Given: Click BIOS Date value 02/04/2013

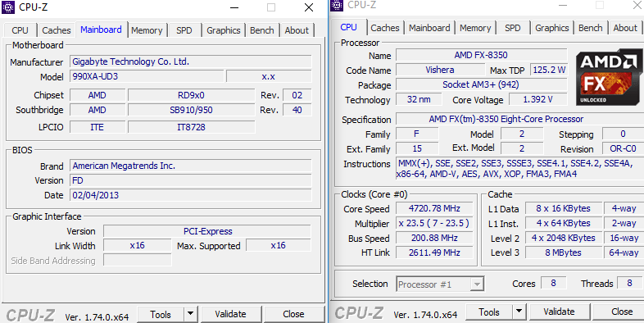Looking at the screenshot, I should pyautogui.click(x=191, y=195).
